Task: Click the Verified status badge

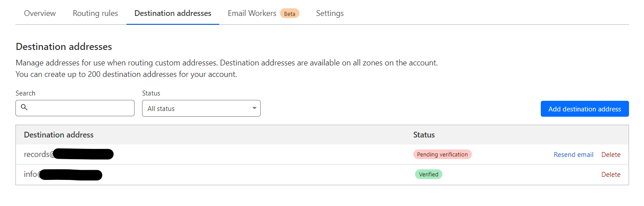Action: tap(428, 174)
